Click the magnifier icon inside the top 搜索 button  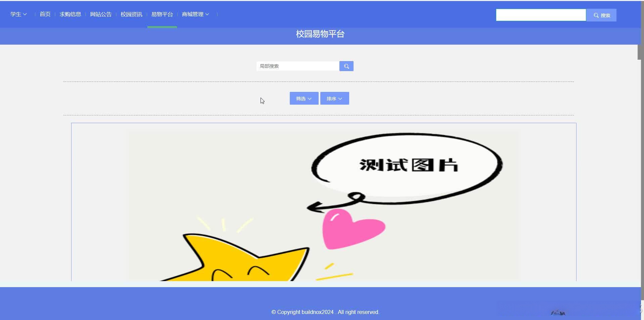596,15
